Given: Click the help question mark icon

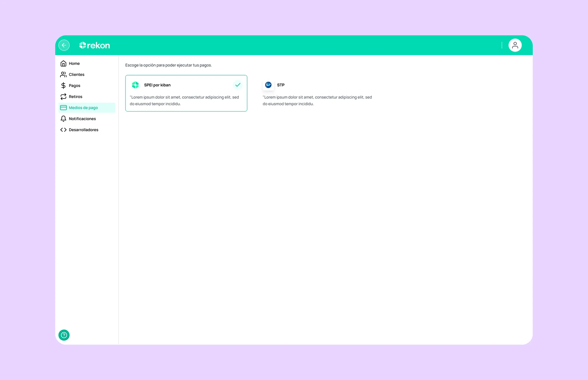Looking at the screenshot, I should click(64, 335).
